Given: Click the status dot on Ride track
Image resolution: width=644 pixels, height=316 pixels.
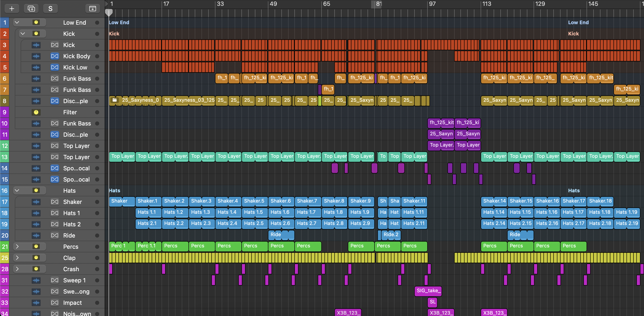Looking at the screenshot, I should click(97, 236).
